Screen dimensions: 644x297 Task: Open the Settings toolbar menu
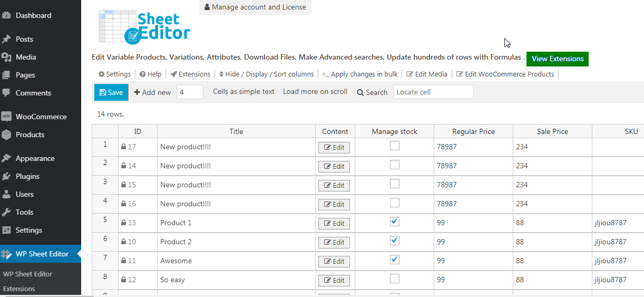coord(114,74)
